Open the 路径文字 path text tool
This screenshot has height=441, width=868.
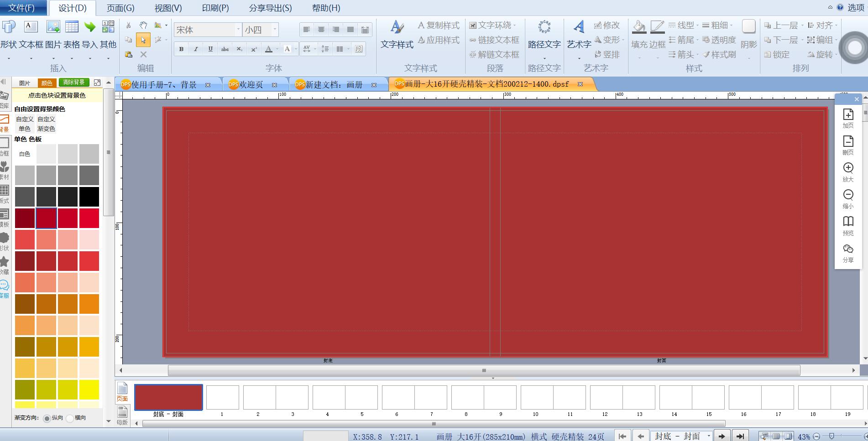point(544,34)
